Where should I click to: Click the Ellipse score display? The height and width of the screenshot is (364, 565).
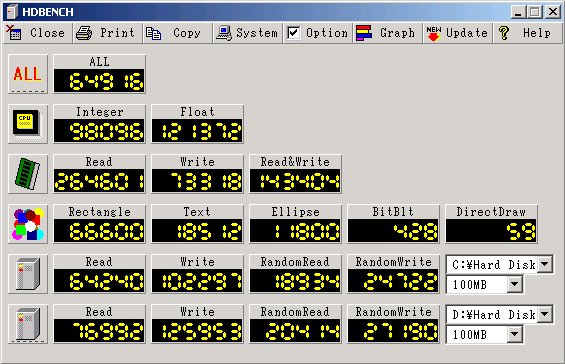tap(295, 231)
